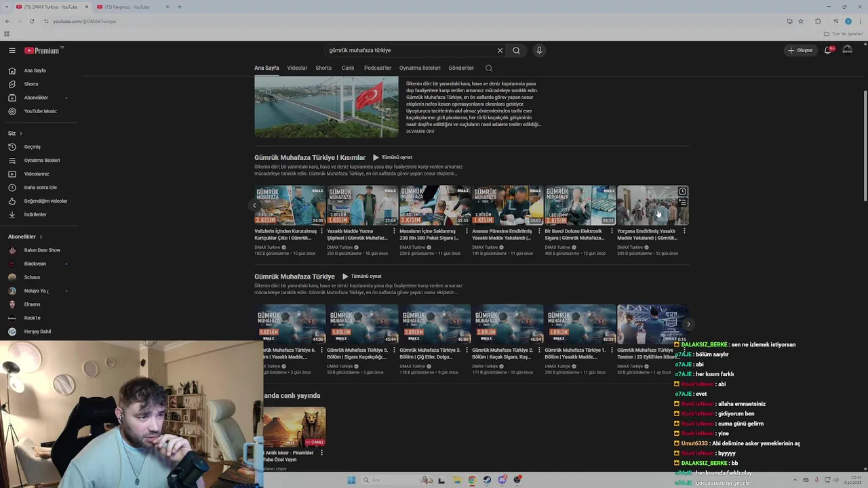Reload the page in browser toolbar
This screenshot has height=488, width=868.
(31, 21)
